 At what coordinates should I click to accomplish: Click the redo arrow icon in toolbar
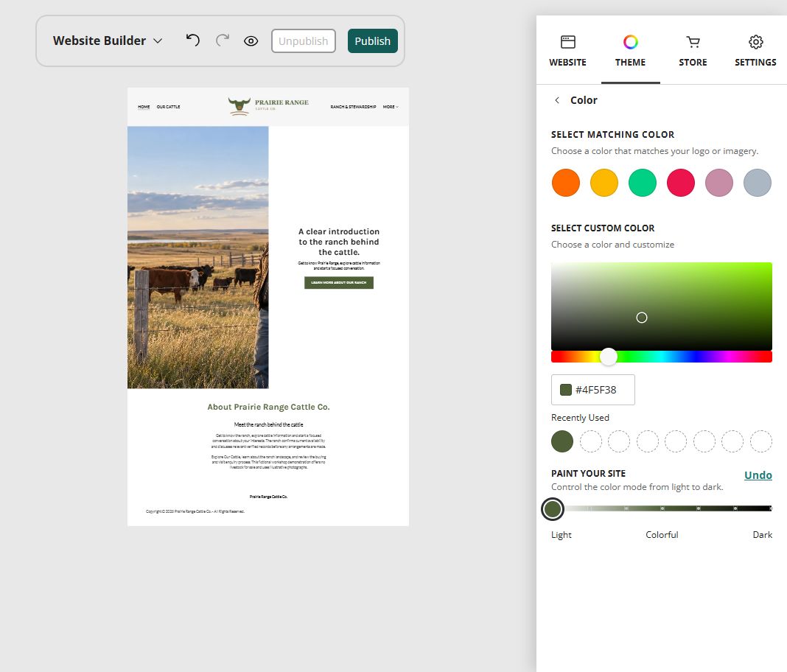[x=223, y=40]
